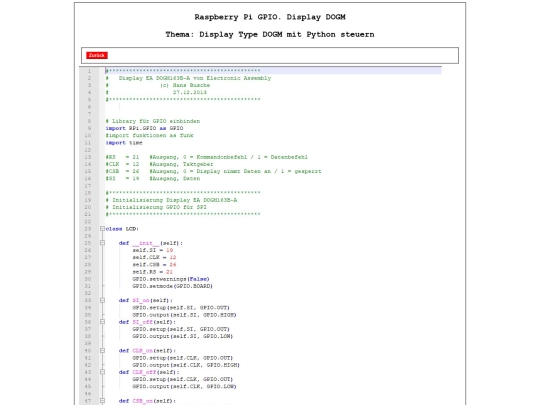Click the 'self.CSB = 26' assignment
This screenshot has height=405, width=540.
click(x=154, y=264)
